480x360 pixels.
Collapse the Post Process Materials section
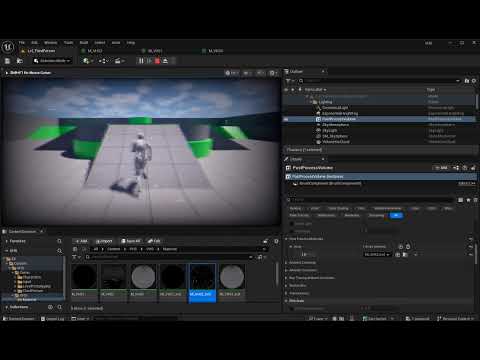[286, 239]
